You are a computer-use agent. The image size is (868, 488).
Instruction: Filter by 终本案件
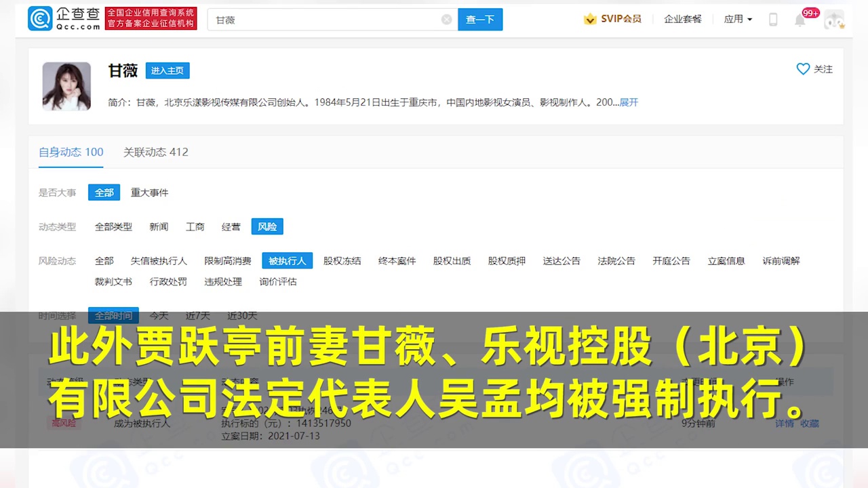pos(397,260)
